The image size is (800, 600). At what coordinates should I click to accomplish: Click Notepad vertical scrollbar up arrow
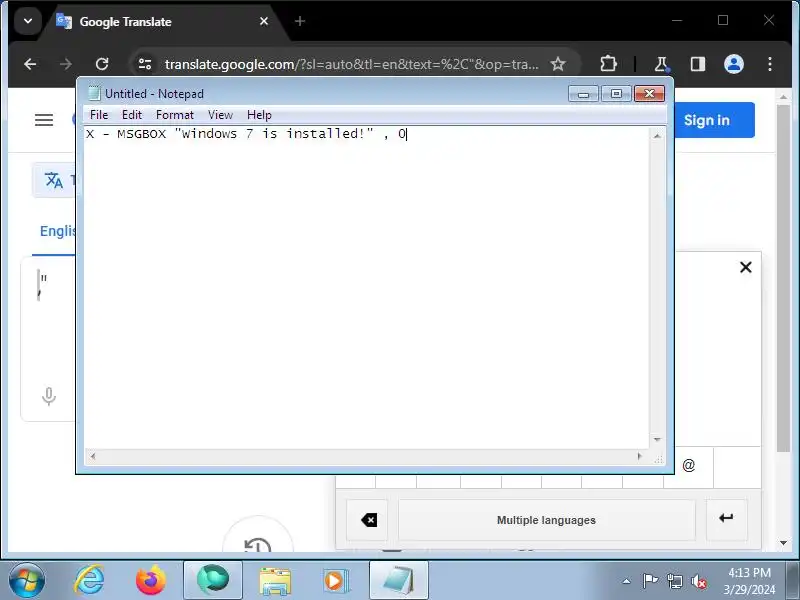click(x=657, y=136)
